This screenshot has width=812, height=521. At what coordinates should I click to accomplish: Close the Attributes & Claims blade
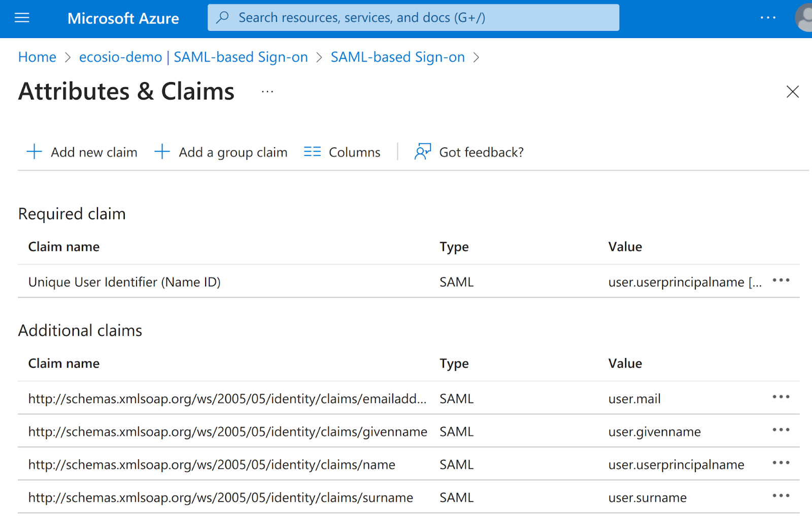coord(792,91)
